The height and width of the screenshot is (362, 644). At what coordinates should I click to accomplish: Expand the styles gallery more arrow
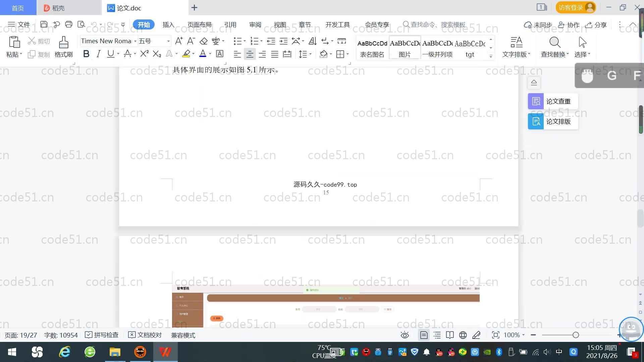click(x=491, y=56)
